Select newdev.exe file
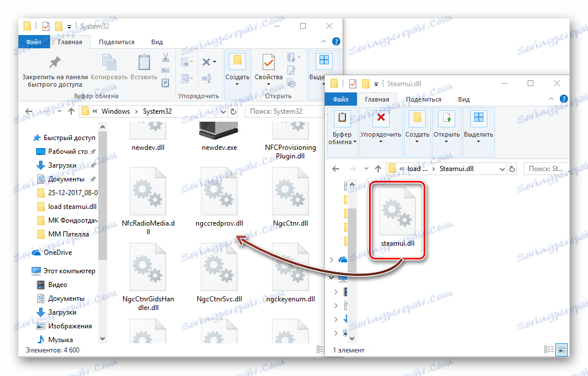588x376 pixels. pos(219,137)
